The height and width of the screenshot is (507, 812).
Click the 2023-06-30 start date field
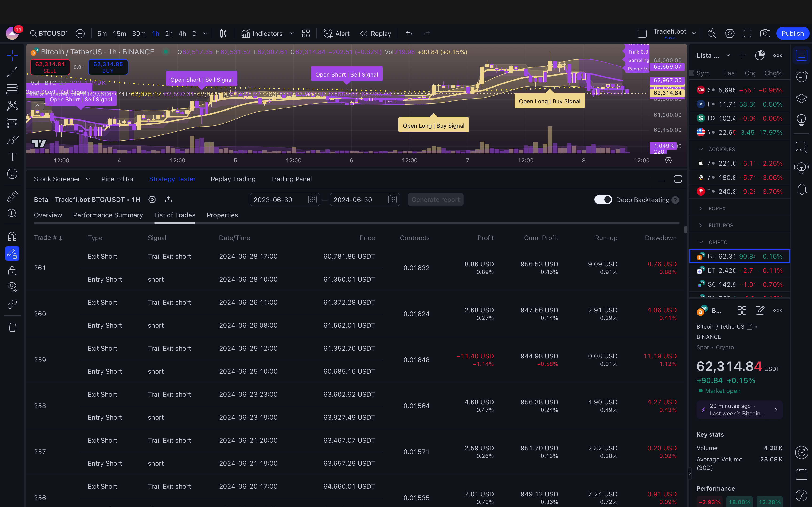[278, 200]
